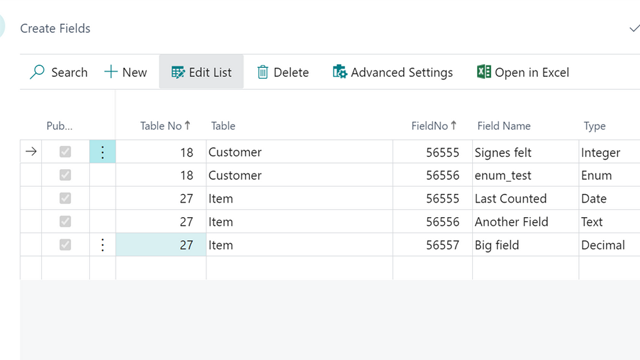Viewport: 640px width, 360px height.
Task: Sort by Table No column header
Action: click(x=165, y=126)
